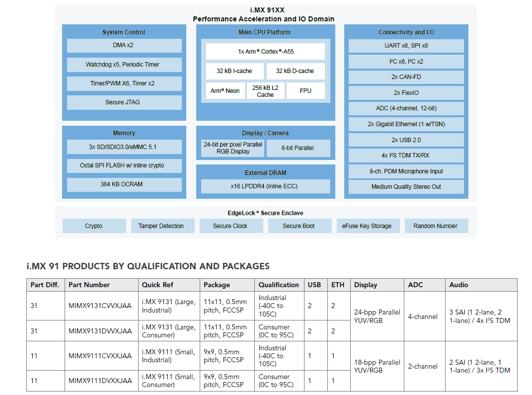Select the Secure JTAG block

[x=124, y=102]
